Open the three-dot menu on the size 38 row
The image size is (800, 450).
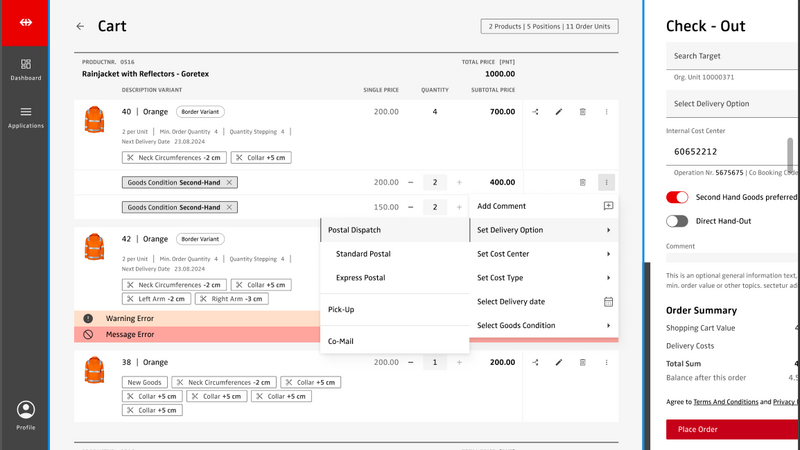[x=606, y=363]
